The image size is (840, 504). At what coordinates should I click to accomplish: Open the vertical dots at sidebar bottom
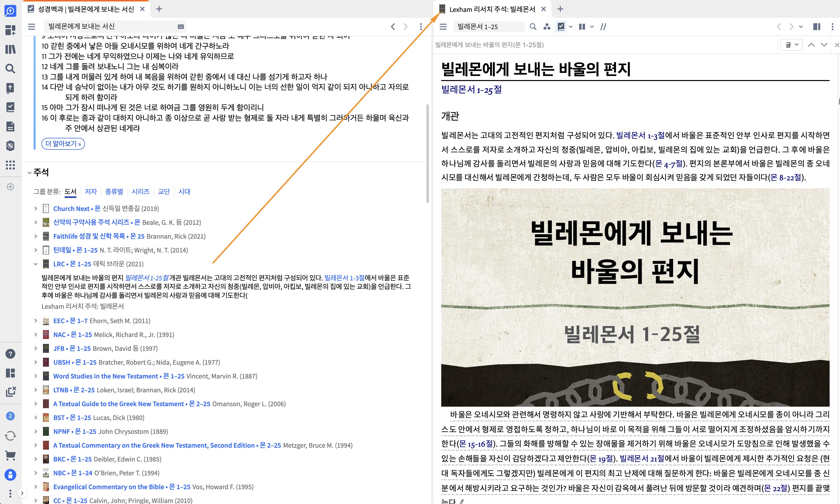click(11, 493)
